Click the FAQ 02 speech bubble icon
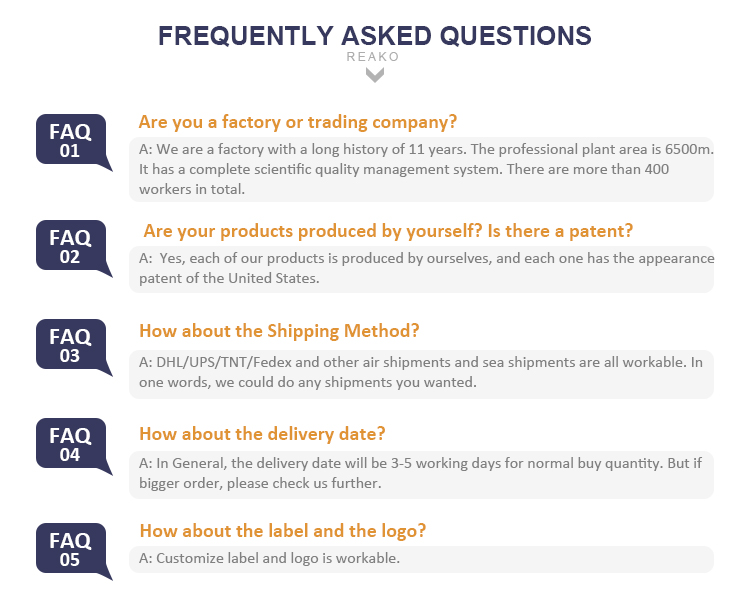 [x=74, y=248]
